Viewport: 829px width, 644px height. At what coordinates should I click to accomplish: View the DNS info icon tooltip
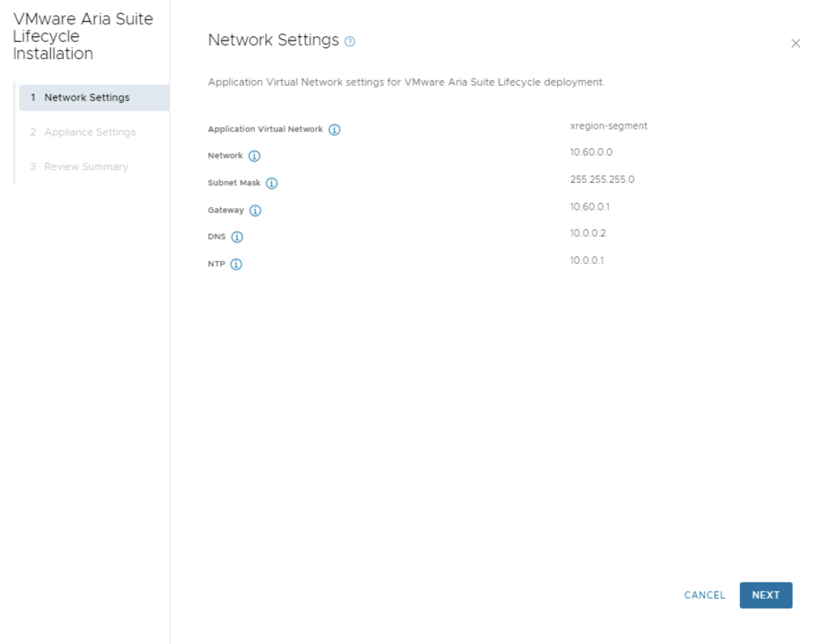tap(237, 238)
